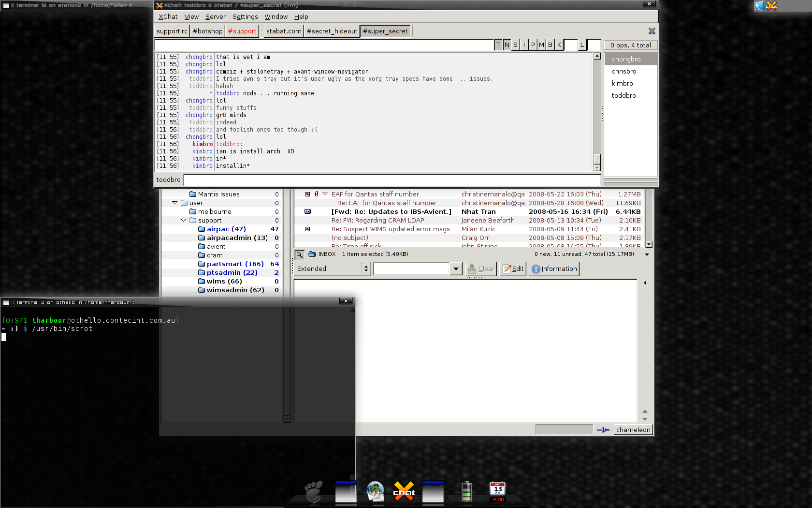Collapse the EAF for Qantas thread
The height and width of the screenshot is (508, 812).
click(325, 194)
